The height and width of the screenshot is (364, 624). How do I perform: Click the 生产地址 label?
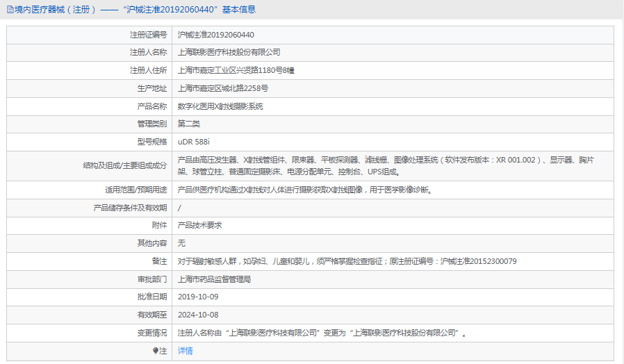(152, 88)
